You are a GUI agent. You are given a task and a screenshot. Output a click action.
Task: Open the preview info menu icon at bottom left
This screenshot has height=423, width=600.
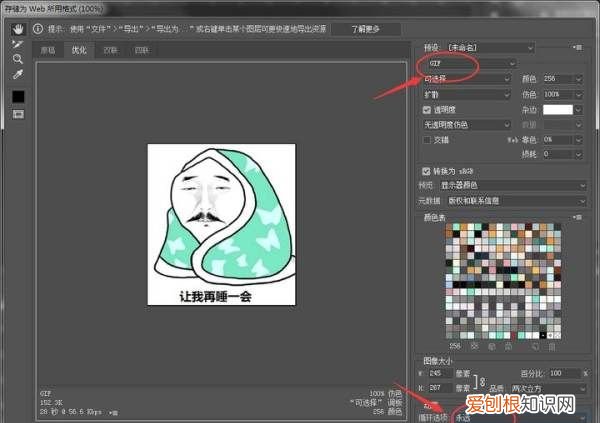pyautogui.click(x=114, y=413)
